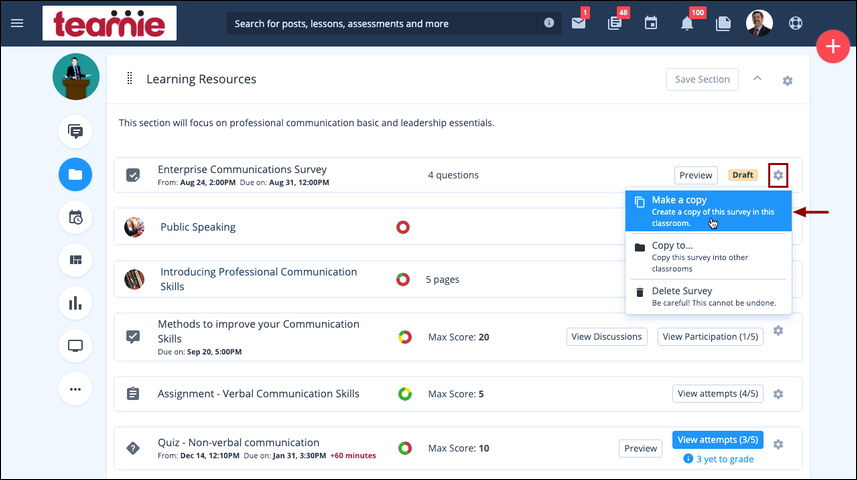Screen dimensions: 857x480
Task: Open the Learning Resources section settings gear
Action: click(x=787, y=80)
